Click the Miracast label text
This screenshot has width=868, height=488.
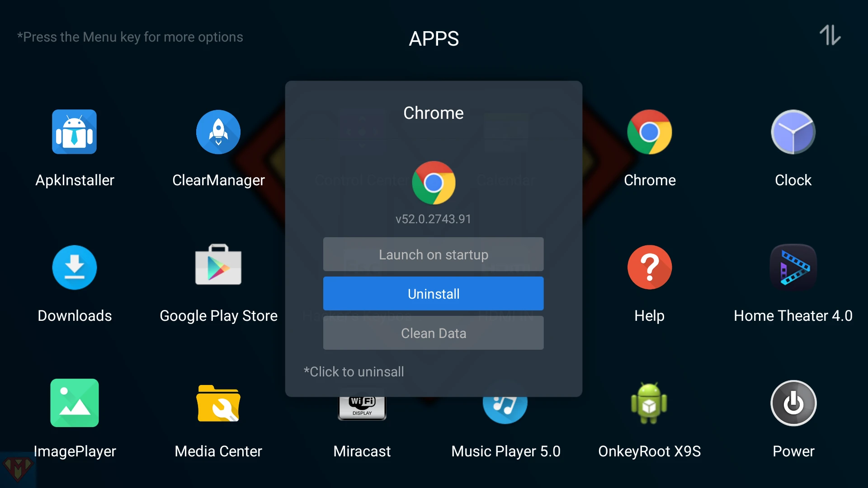click(x=362, y=451)
